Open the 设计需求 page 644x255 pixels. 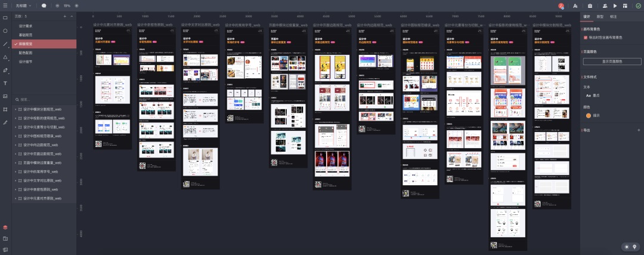tap(44, 26)
